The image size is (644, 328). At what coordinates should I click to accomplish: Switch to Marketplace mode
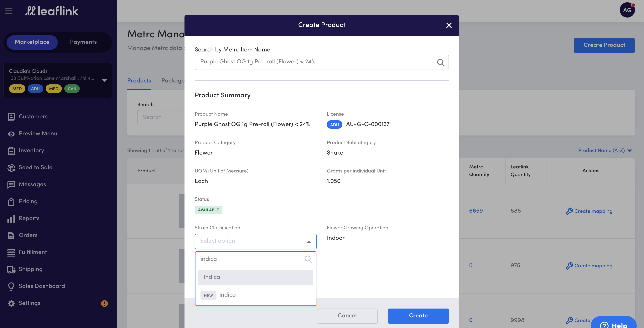32,42
